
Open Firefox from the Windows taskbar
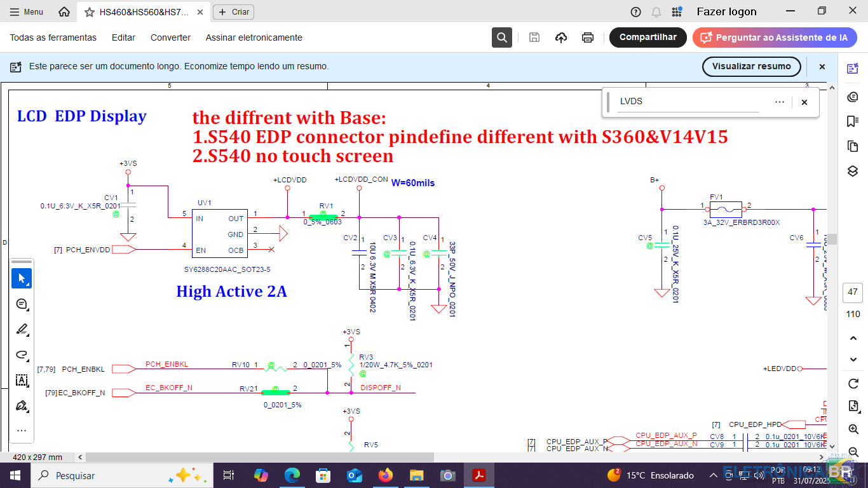[x=385, y=475]
